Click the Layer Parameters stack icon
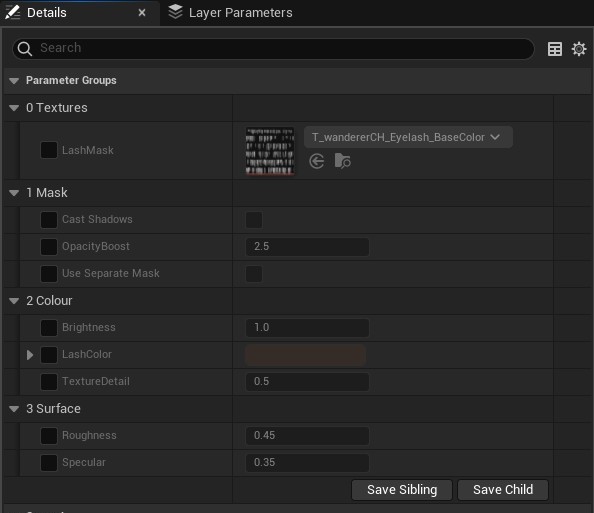Viewport: 594px width, 513px height. tap(175, 12)
